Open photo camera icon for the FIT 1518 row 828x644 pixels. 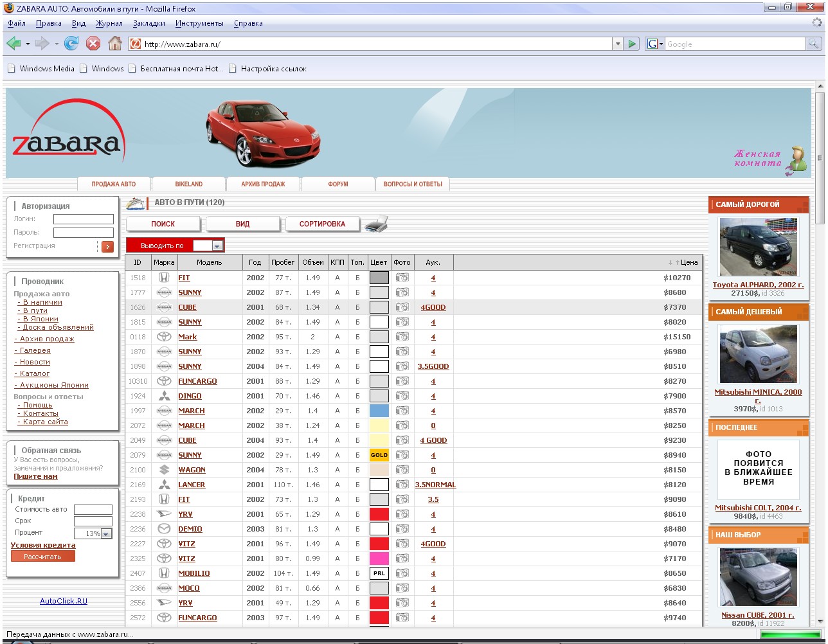[402, 278]
